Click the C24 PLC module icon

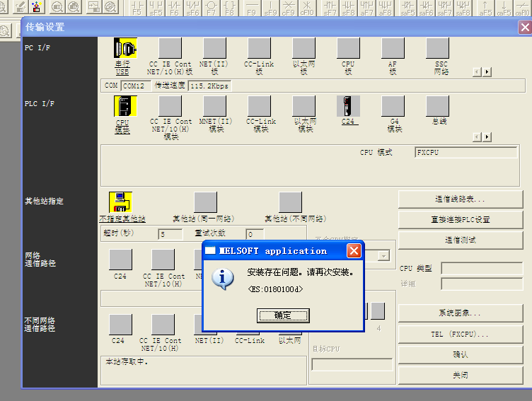[348, 107]
